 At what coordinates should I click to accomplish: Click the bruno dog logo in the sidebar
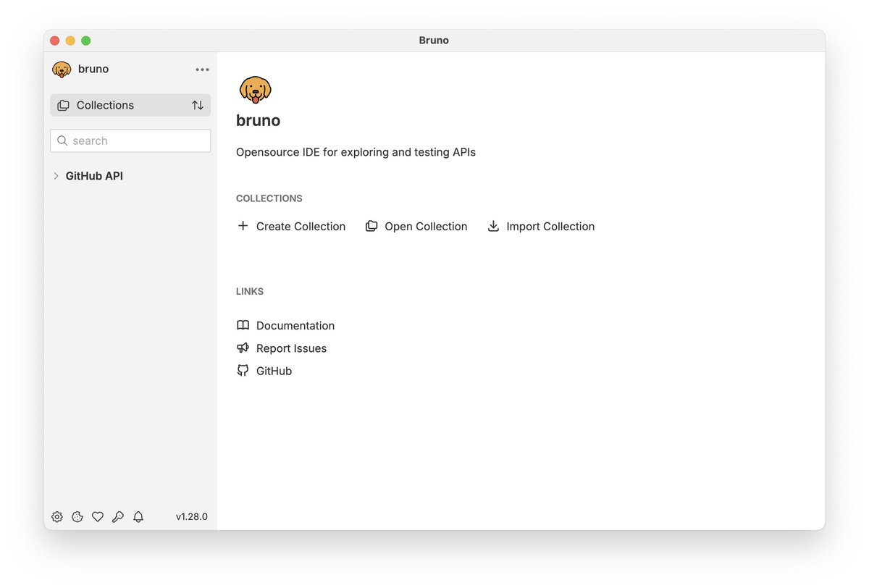[62, 70]
